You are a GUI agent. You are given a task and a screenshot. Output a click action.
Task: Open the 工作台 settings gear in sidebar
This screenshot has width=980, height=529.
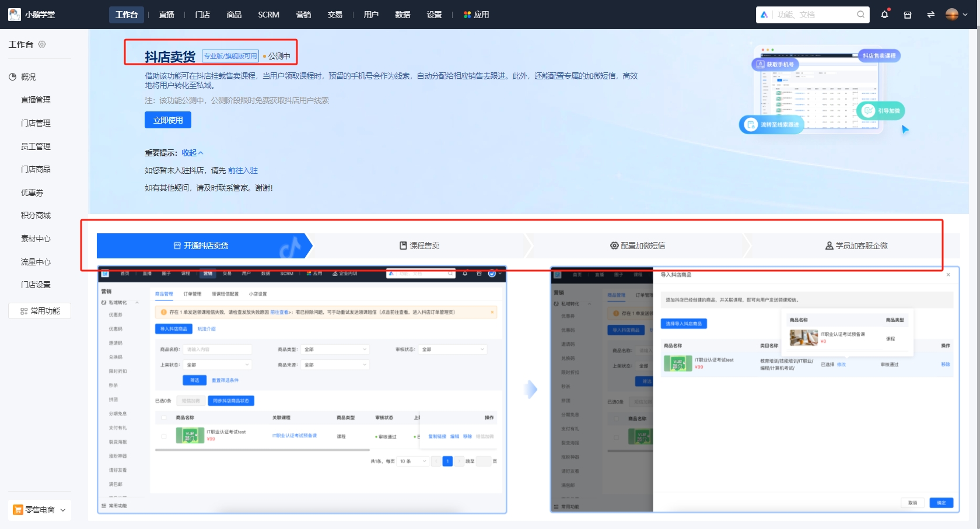(41, 44)
